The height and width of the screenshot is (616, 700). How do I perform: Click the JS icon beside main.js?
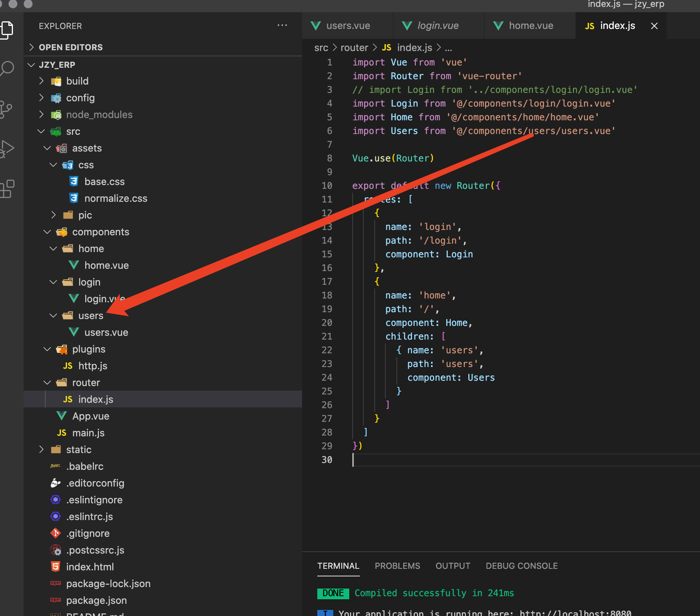click(x=61, y=432)
